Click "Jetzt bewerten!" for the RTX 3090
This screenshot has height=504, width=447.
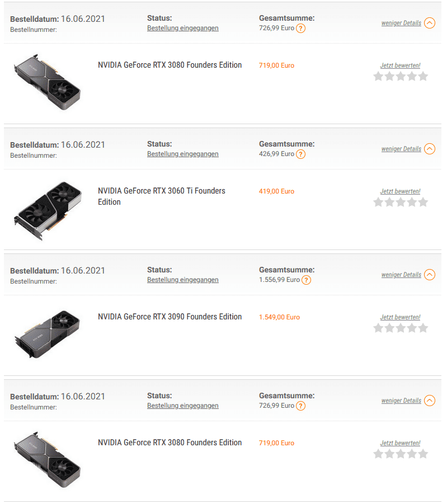click(x=400, y=317)
